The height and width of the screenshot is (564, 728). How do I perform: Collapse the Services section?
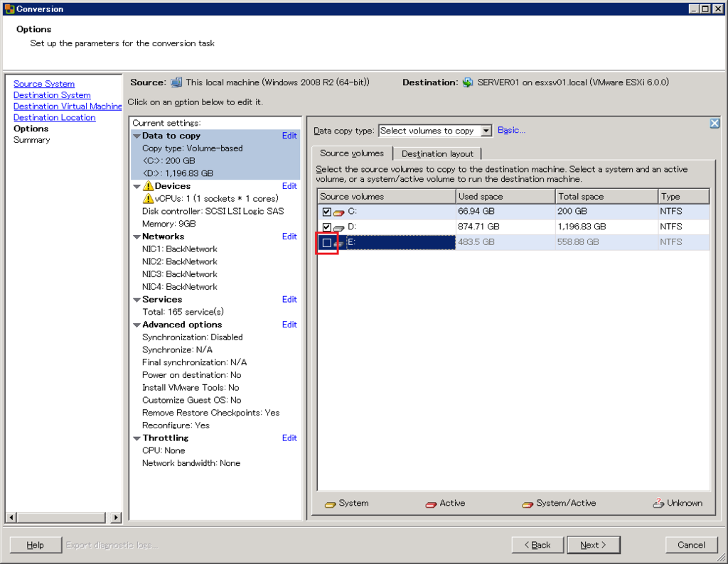[137, 300]
